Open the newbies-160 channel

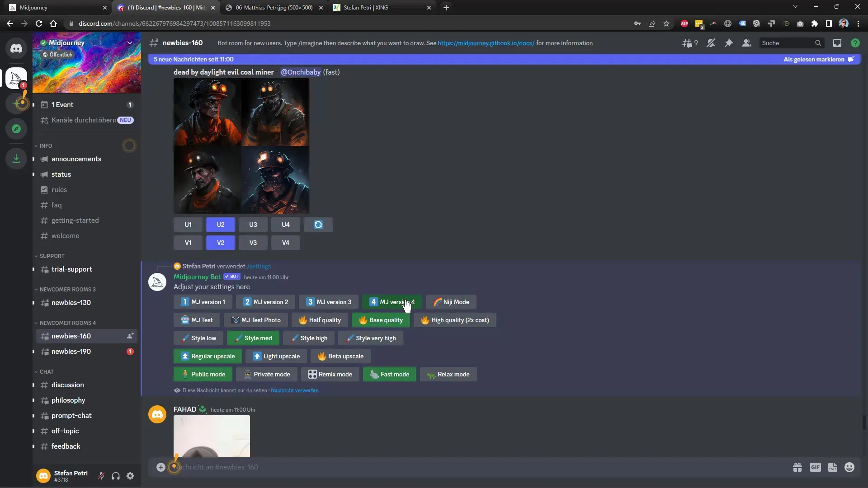(x=71, y=335)
